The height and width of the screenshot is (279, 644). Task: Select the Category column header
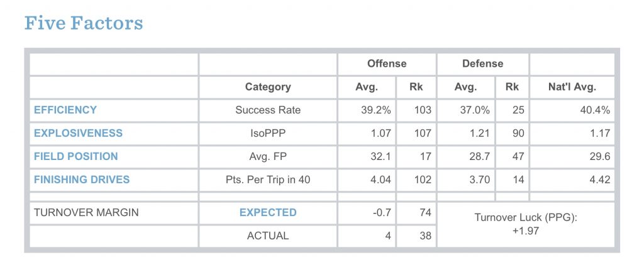pyautogui.click(x=268, y=87)
